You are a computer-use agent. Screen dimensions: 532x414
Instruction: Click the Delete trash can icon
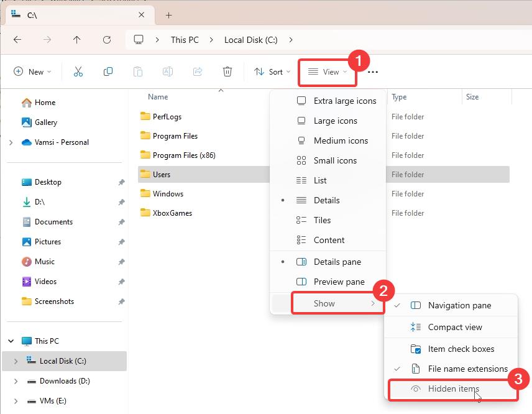click(x=227, y=72)
